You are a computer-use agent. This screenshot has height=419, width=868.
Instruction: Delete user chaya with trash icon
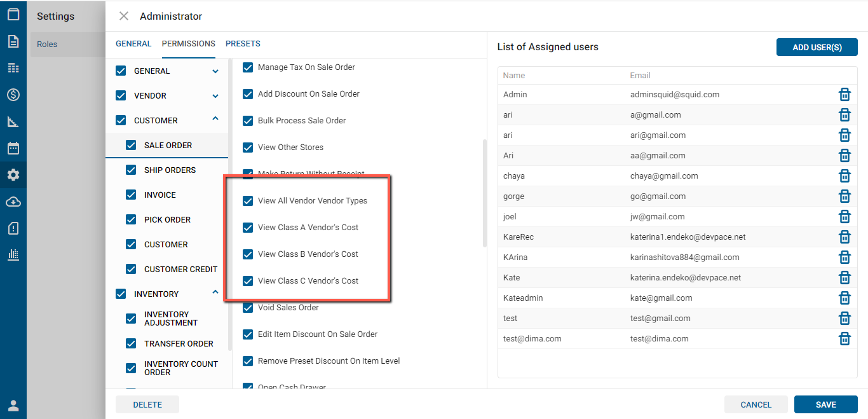click(x=844, y=176)
